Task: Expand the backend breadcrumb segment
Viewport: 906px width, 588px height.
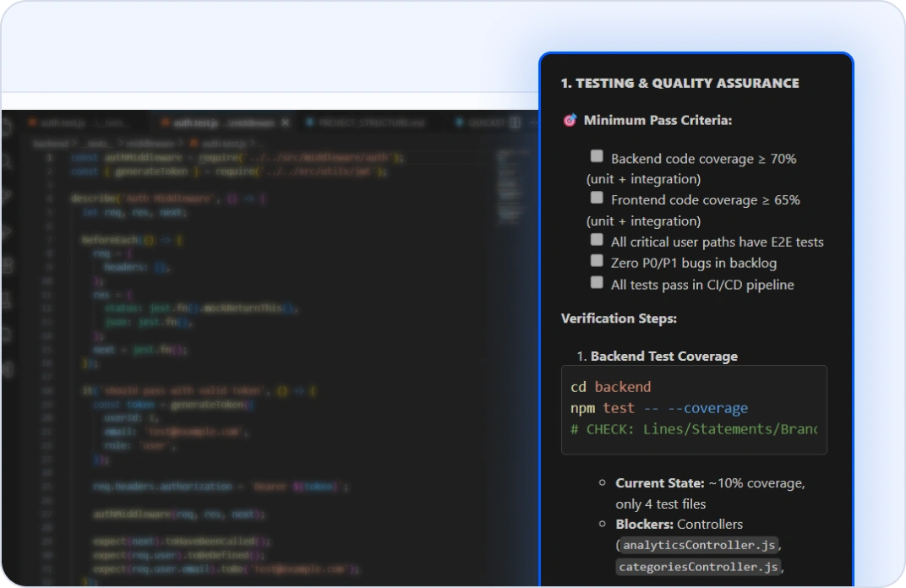Action: tap(51, 144)
